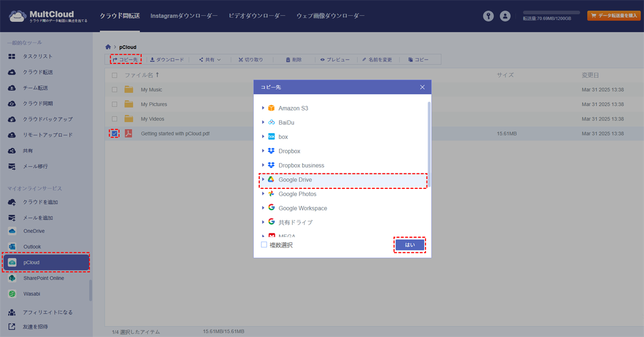
Task: Sort by サイズ column header
Action: click(x=505, y=75)
